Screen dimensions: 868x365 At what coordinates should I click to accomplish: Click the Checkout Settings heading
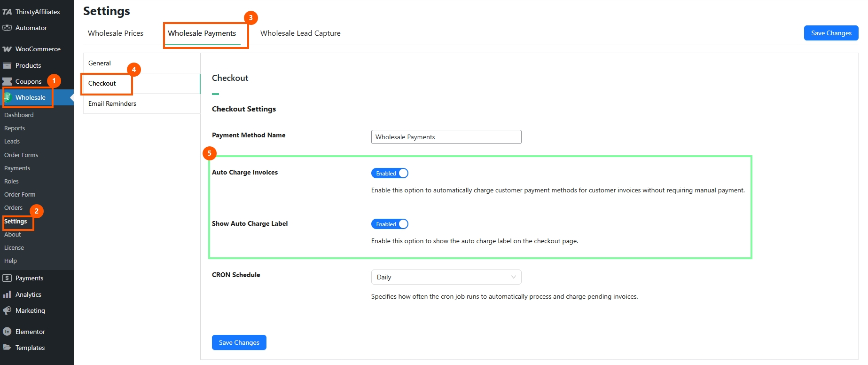click(244, 109)
